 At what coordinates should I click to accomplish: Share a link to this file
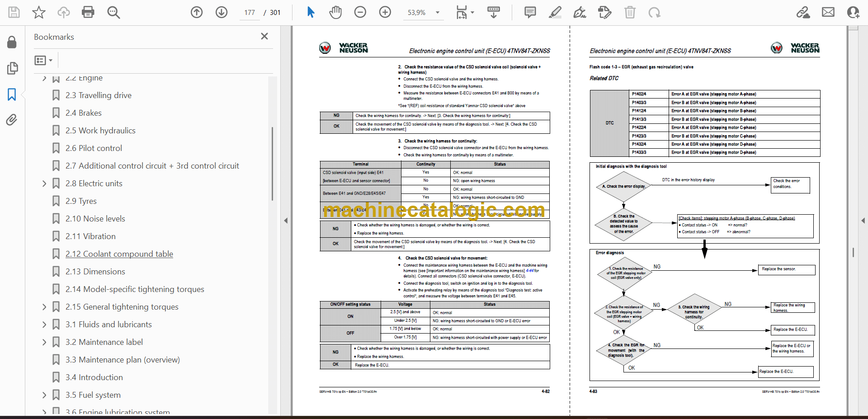tap(803, 12)
